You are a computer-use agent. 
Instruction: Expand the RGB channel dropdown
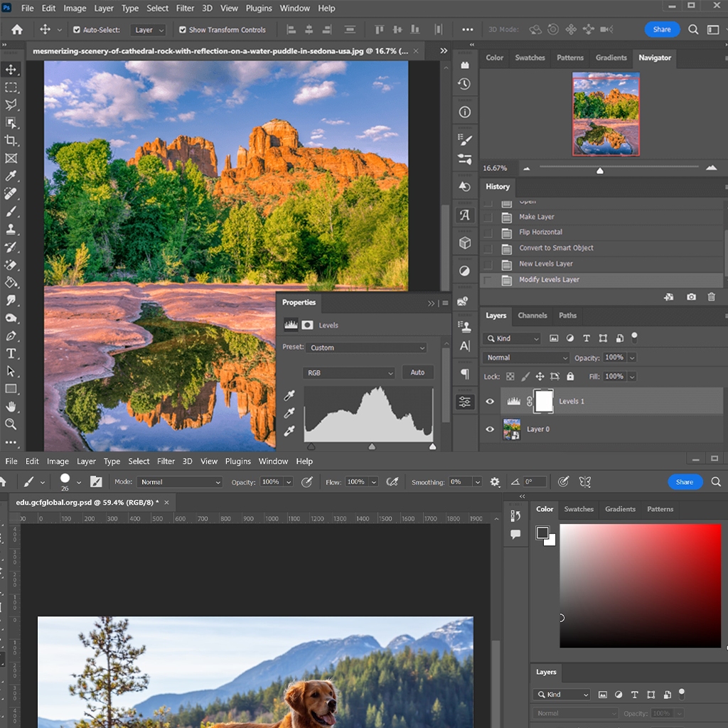tap(348, 373)
